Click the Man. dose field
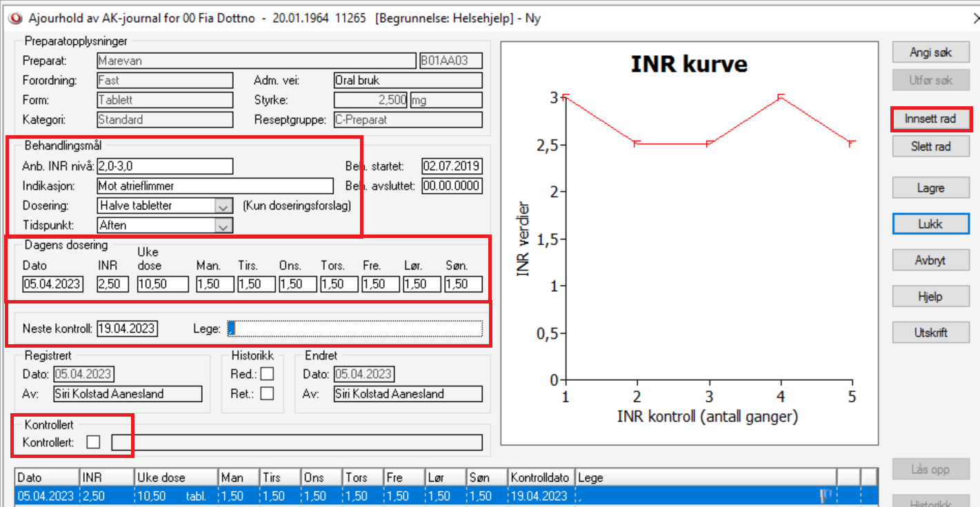Screen dimensions: 980x507 [214, 284]
